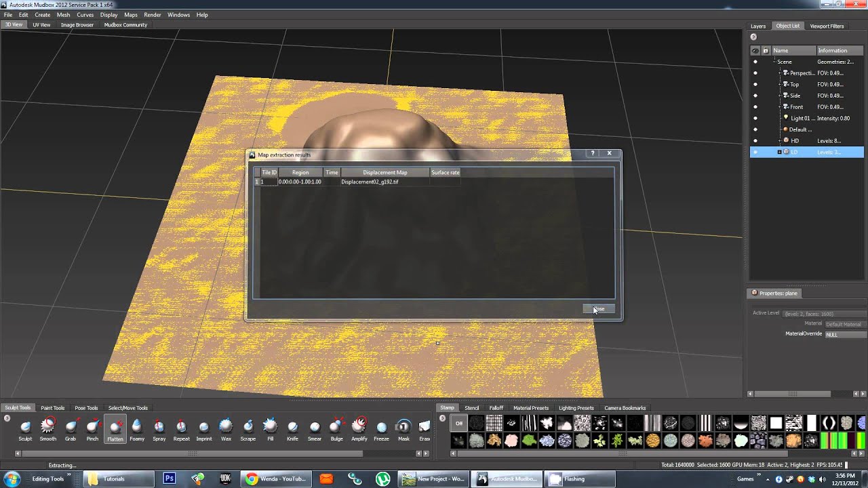
Task: Toggle visibility of the LD mesh
Action: tap(755, 152)
